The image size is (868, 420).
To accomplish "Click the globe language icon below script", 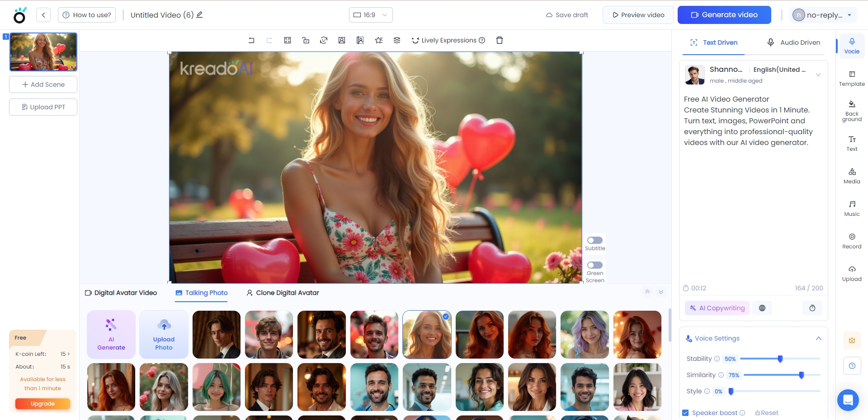I will [762, 308].
